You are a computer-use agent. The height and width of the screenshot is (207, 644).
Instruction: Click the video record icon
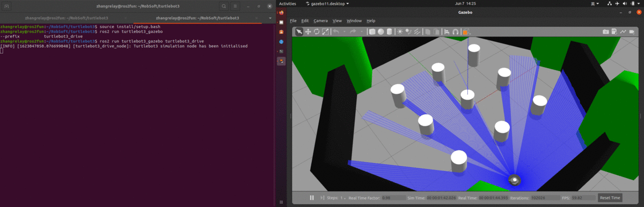pyautogui.click(x=632, y=32)
